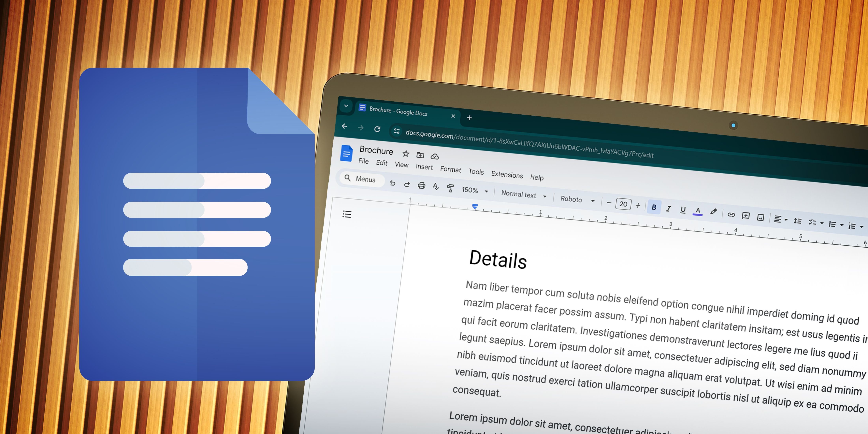The height and width of the screenshot is (434, 868).
Task: Click the Underline formatting icon
Action: pos(682,212)
